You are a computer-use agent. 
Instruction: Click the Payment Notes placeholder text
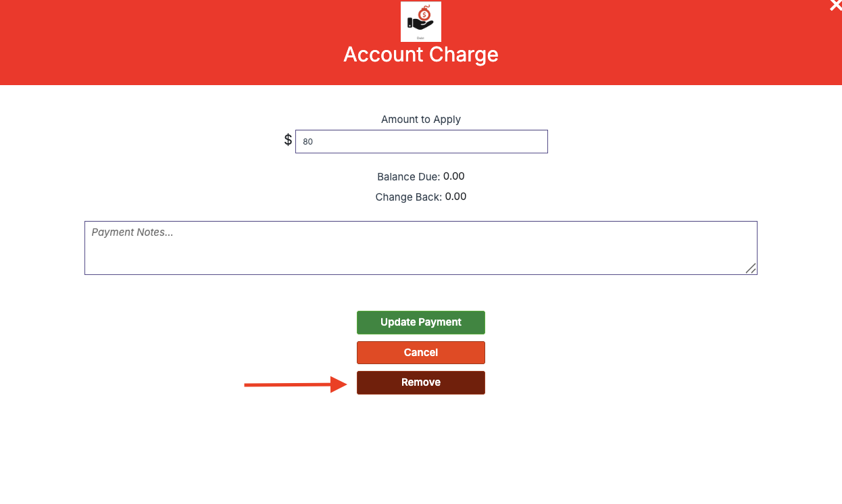(x=132, y=232)
